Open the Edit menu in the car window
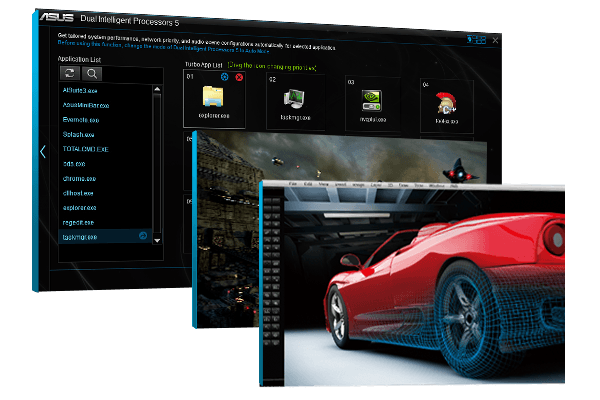This screenshot has width=600, height=400. pos(308,184)
